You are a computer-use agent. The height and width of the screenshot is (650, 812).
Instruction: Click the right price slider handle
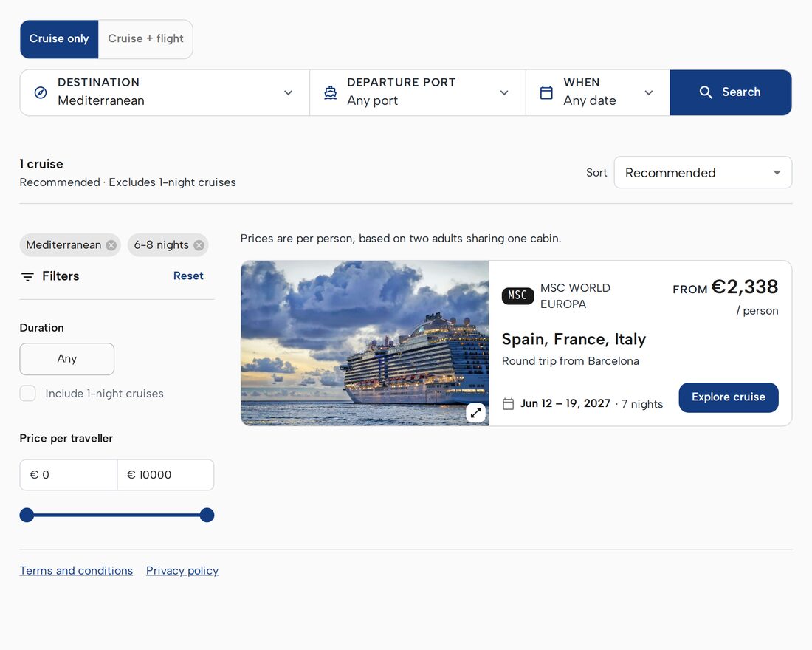click(x=207, y=516)
